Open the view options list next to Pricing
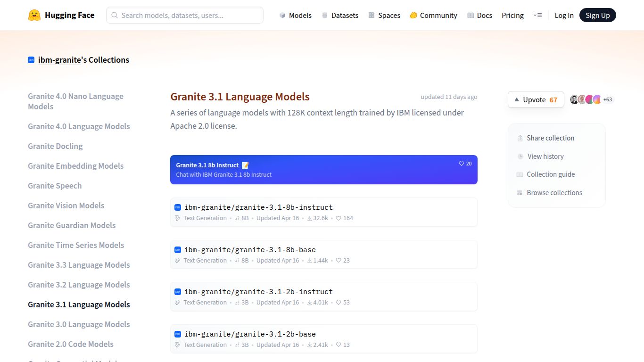This screenshot has width=644, height=362. 538,15
